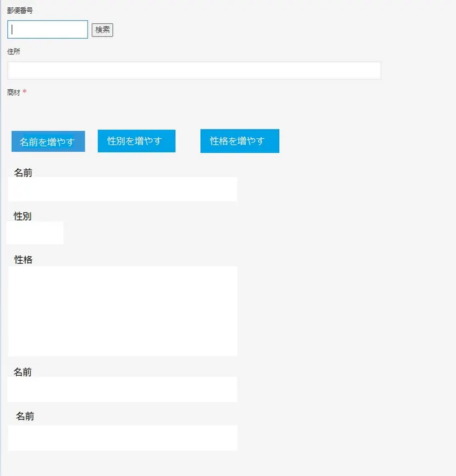456x476 pixels.
Task: Click the 郵便番号 label text
Action: [x=20, y=10]
